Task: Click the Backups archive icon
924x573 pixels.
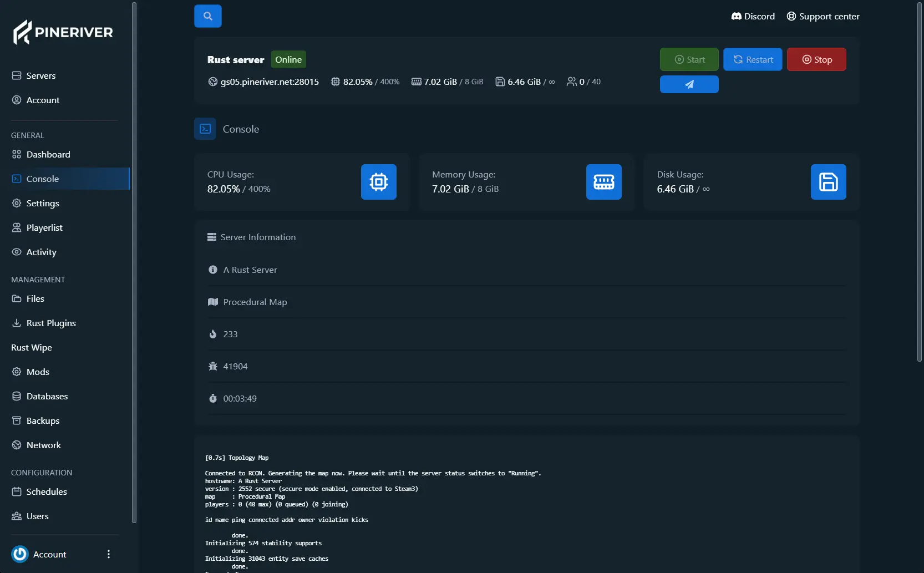Action: coord(17,420)
